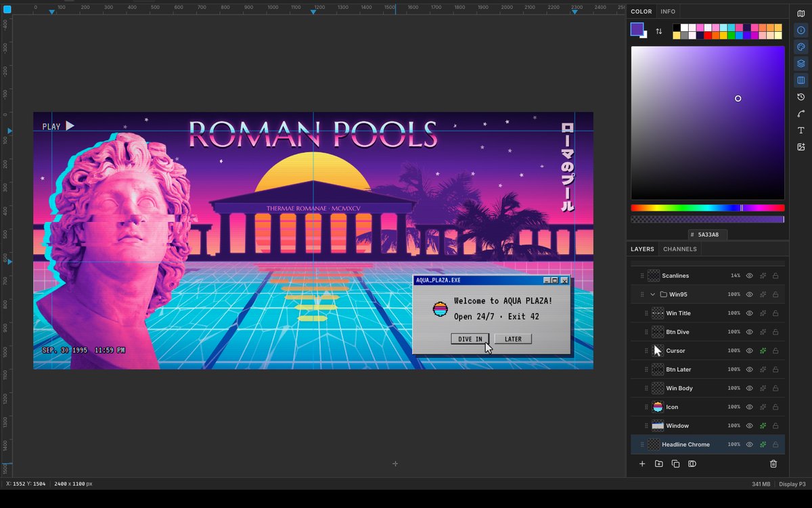
Task: Toggle visibility of Btn Dive layer
Action: [x=749, y=332]
